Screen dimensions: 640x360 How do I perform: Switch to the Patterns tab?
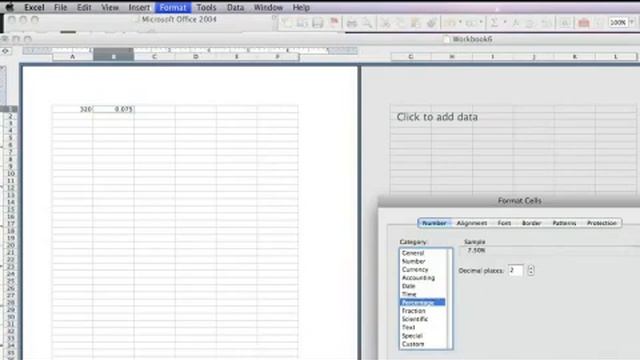pyautogui.click(x=564, y=223)
